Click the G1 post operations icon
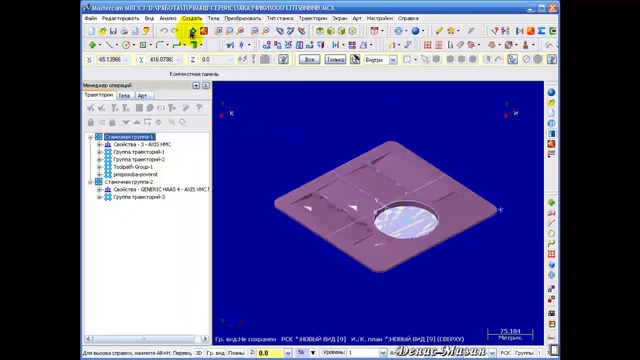 point(161,108)
